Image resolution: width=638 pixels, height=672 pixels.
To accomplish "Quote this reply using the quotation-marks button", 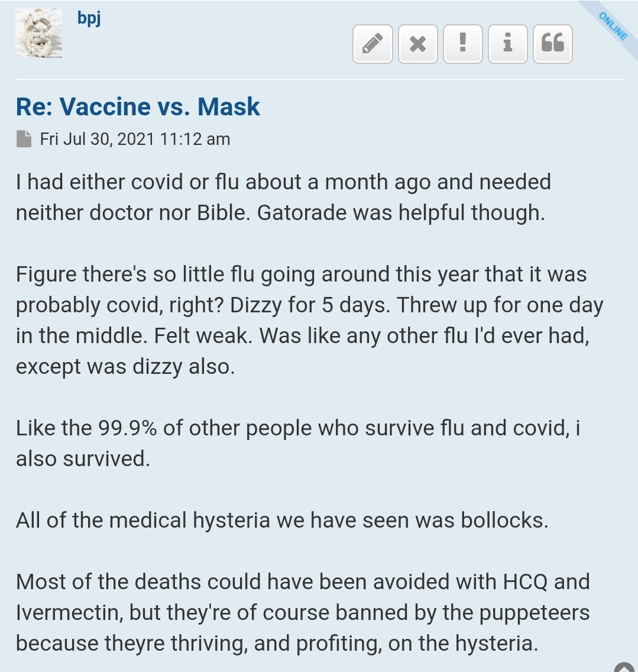I will click(x=553, y=44).
